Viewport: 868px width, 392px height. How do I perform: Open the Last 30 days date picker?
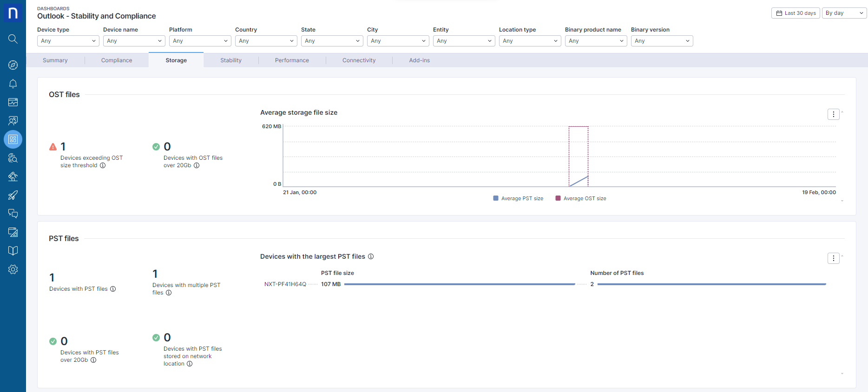796,13
